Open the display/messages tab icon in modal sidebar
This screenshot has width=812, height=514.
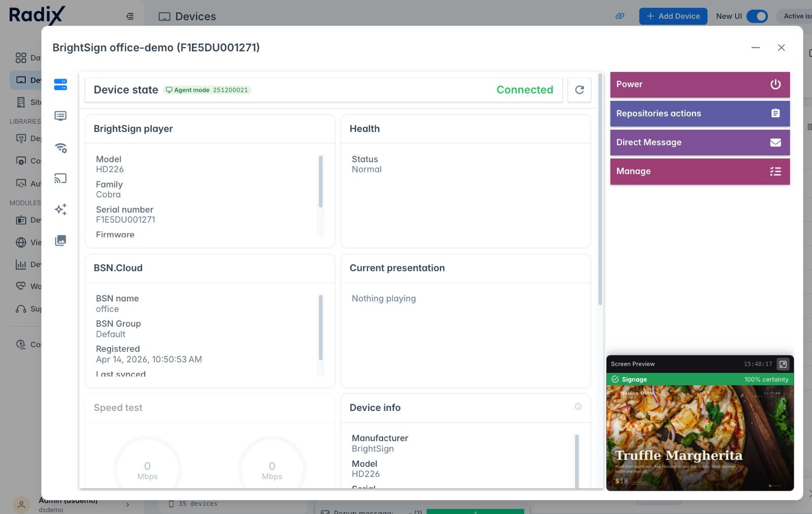[x=60, y=116]
